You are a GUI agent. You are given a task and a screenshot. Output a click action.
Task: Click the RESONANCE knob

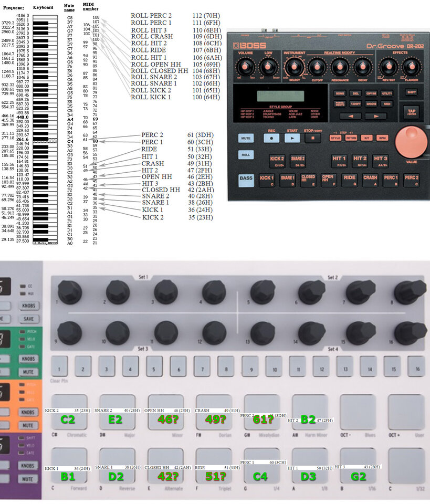(340, 67)
